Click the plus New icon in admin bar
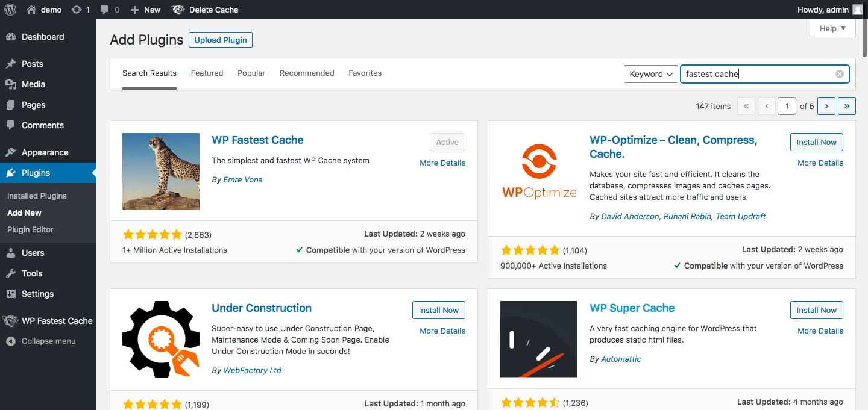868x410 pixels. [134, 10]
